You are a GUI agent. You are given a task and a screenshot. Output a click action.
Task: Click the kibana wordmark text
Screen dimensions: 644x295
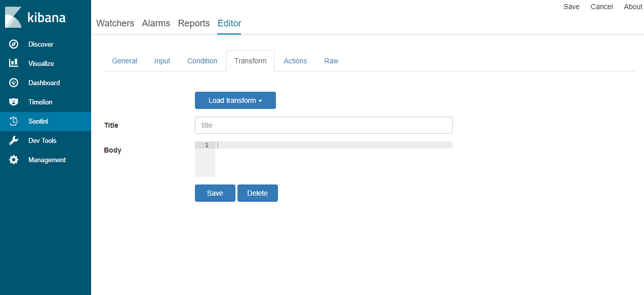point(46,17)
